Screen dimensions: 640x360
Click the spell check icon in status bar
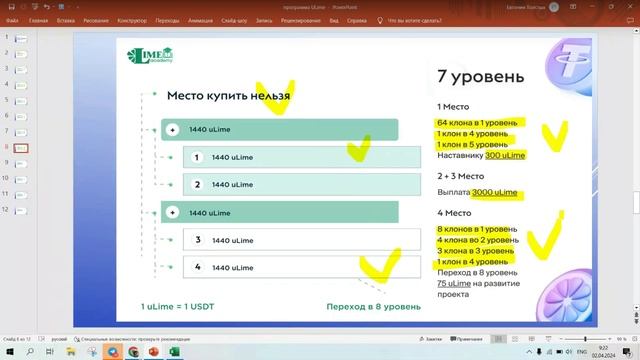pyautogui.click(x=42, y=339)
